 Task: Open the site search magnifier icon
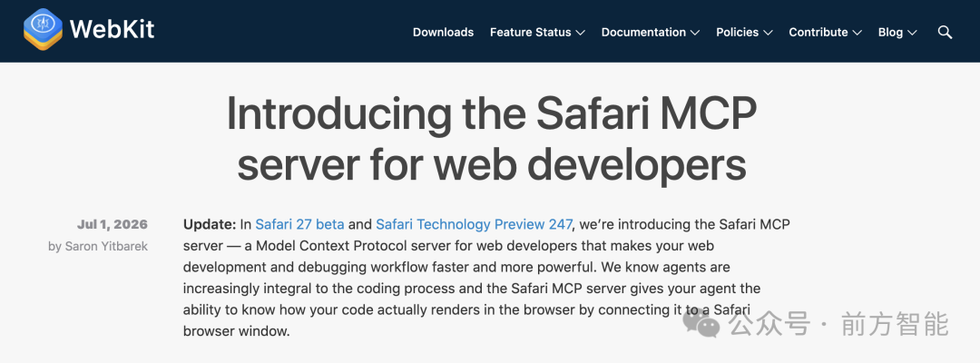pos(945,32)
